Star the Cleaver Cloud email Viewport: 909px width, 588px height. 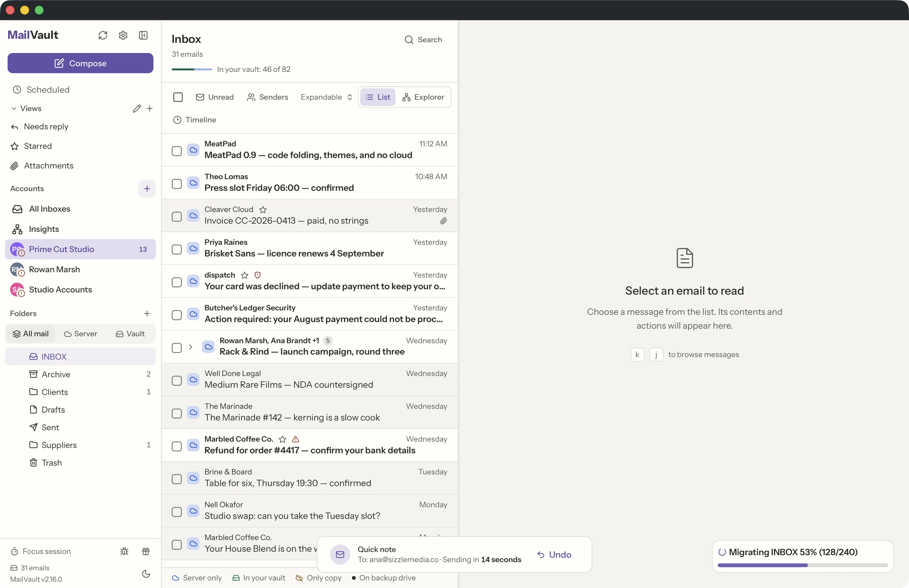click(x=263, y=210)
